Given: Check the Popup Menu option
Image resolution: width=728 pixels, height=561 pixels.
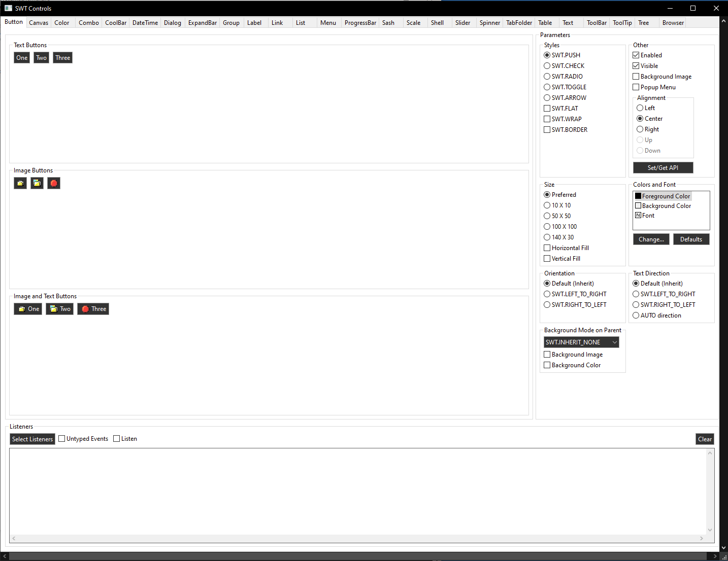Looking at the screenshot, I should [x=654, y=87].
